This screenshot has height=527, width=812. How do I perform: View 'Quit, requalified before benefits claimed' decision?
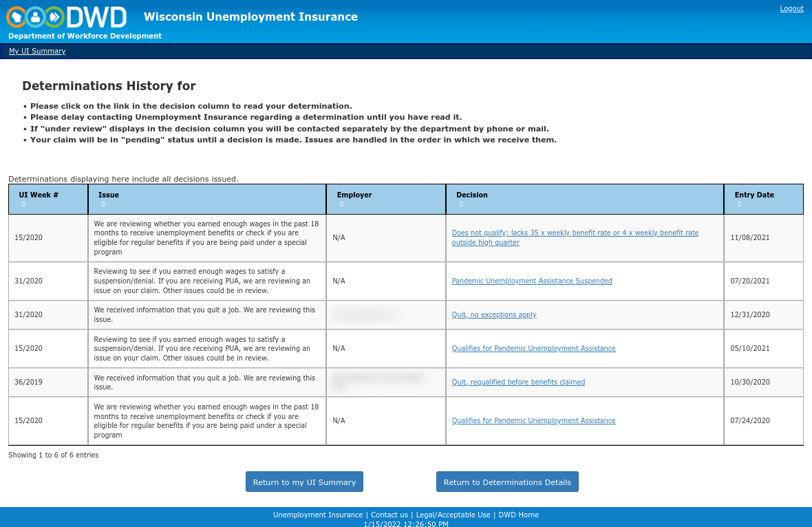(x=518, y=382)
